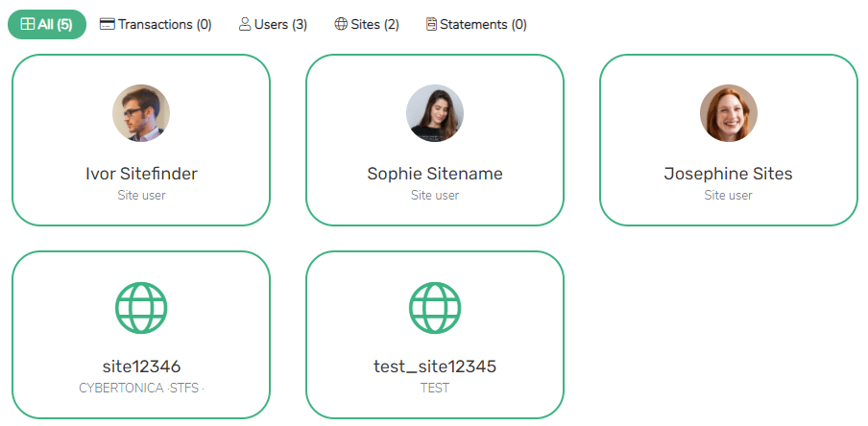868x426 pixels.
Task: Select the All (5) filter tab
Action: click(x=47, y=24)
